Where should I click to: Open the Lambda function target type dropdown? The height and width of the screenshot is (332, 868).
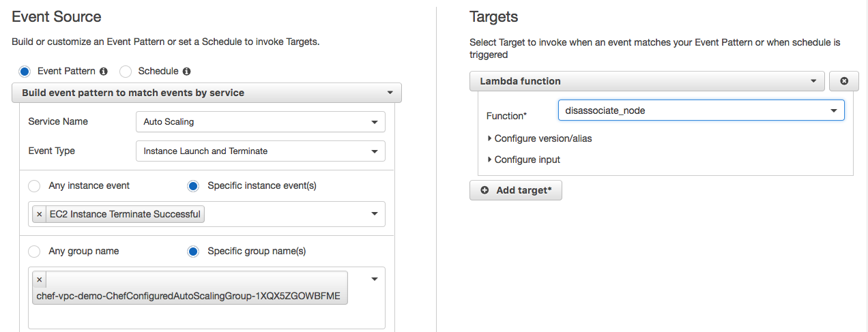tap(647, 81)
